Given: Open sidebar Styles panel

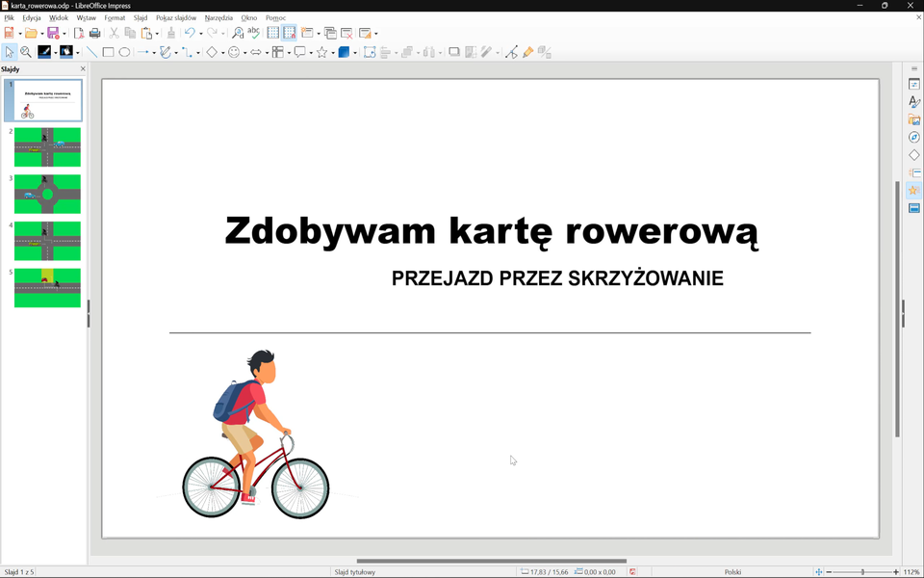Looking at the screenshot, I should tap(913, 102).
